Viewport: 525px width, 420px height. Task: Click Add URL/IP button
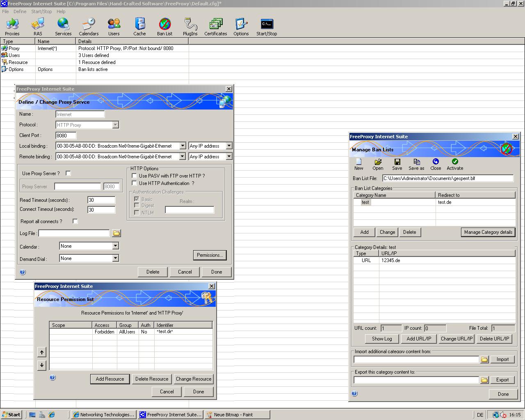(x=419, y=339)
